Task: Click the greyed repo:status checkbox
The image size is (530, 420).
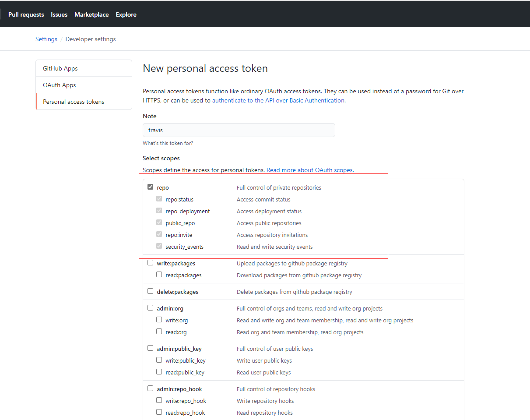Action: point(159,199)
